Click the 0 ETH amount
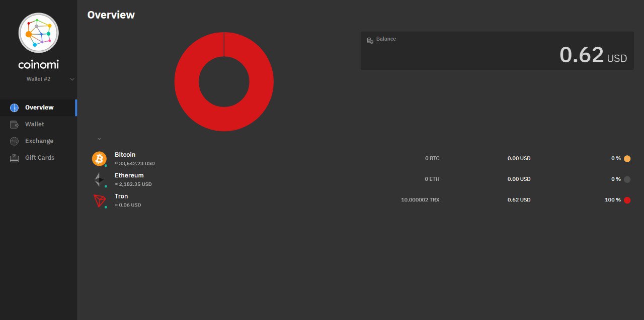Viewport: 644px width, 320px height. tap(432, 179)
